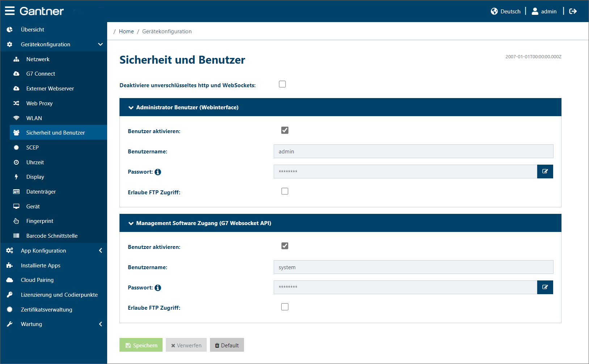589x364 pixels.
Task: Click the admin Benutzername field
Action: coord(413,151)
